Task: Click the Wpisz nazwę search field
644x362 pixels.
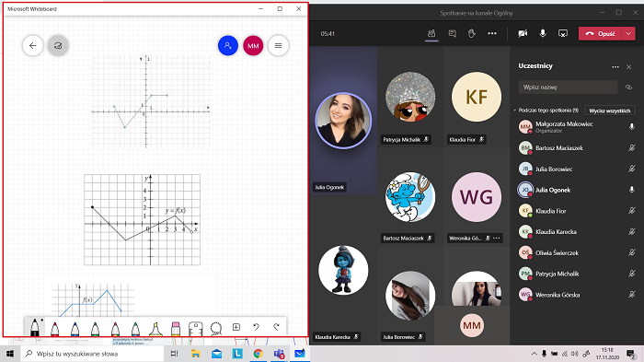Action: pos(568,88)
